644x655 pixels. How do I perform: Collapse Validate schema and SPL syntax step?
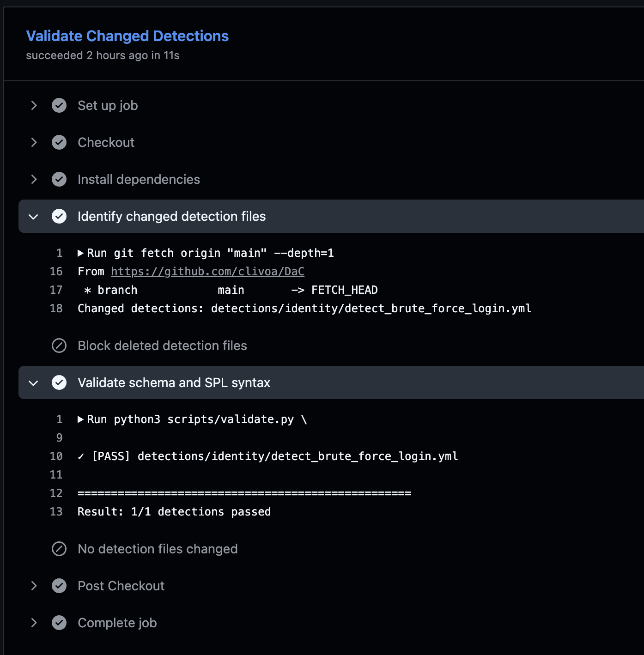click(x=33, y=382)
